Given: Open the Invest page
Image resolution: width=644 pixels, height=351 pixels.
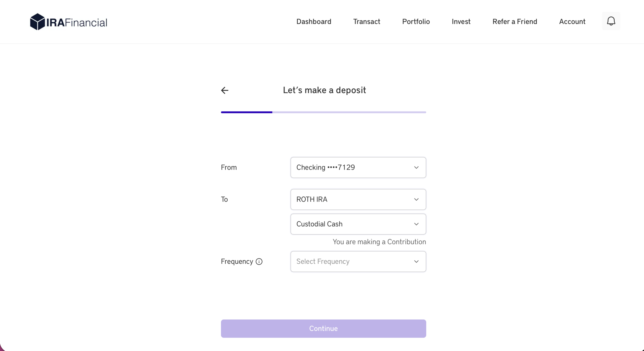Looking at the screenshot, I should 461,22.
